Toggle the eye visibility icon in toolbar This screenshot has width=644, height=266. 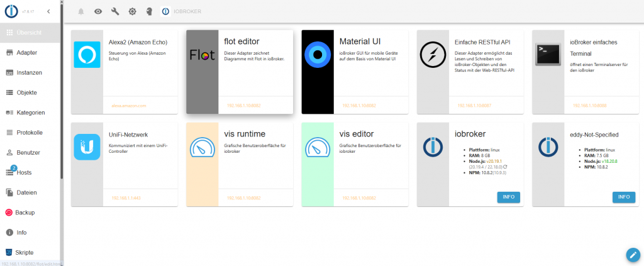point(97,11)
